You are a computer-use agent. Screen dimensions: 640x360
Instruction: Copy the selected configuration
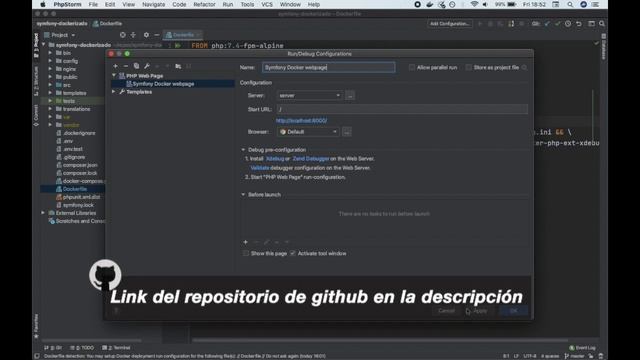[x=136, y=66]
